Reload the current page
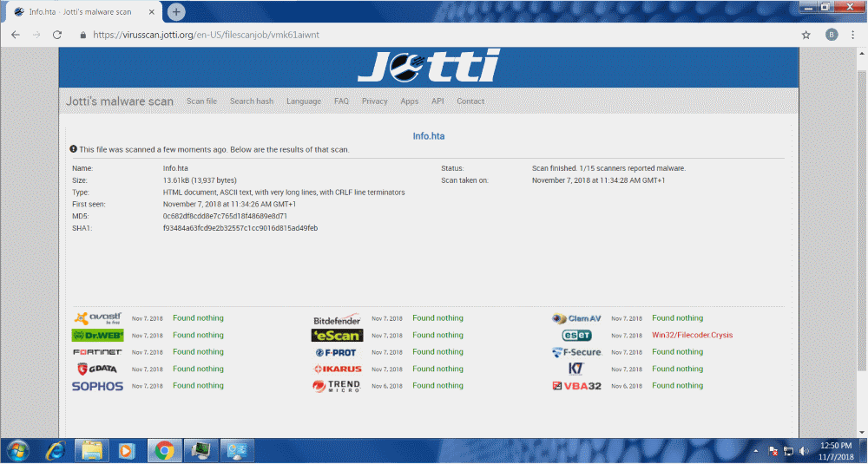The image size is (868, 464). pos(57,35)
